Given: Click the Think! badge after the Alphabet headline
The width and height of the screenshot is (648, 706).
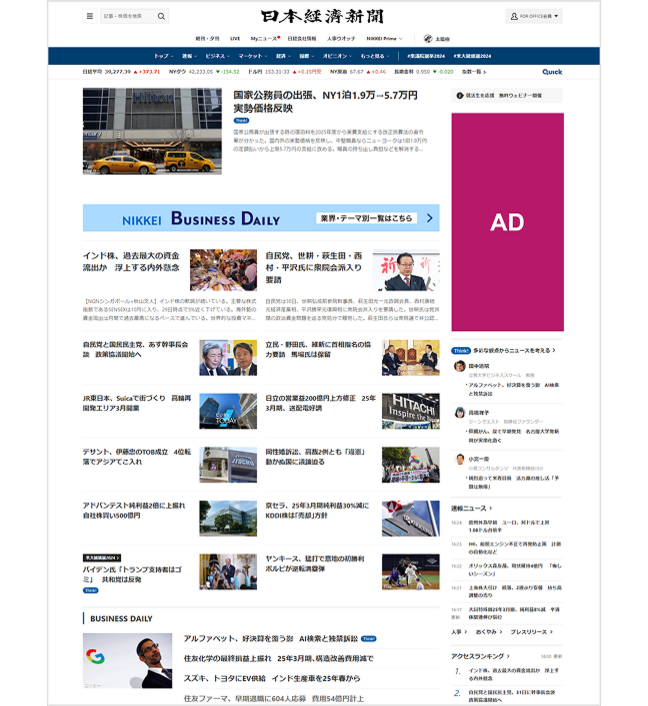Looking at the screenshot, I should pyautogui.click(x=369, y=638).
